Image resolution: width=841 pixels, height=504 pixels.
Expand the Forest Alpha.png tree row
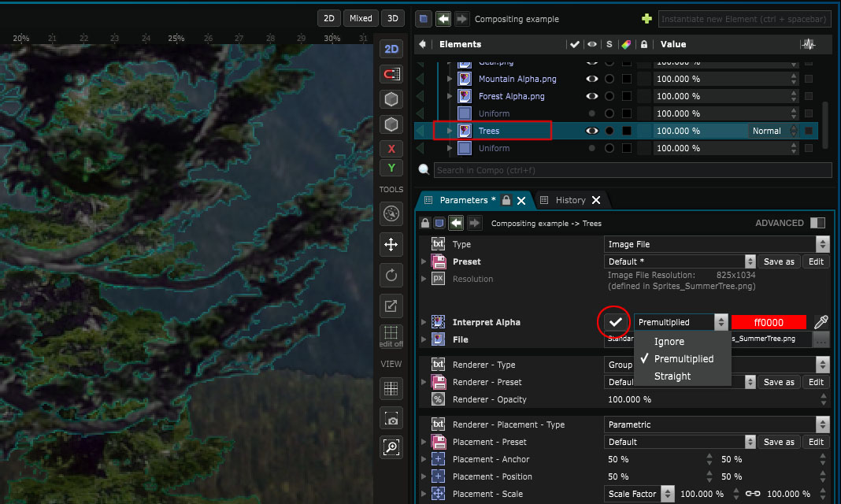point(450,96)
